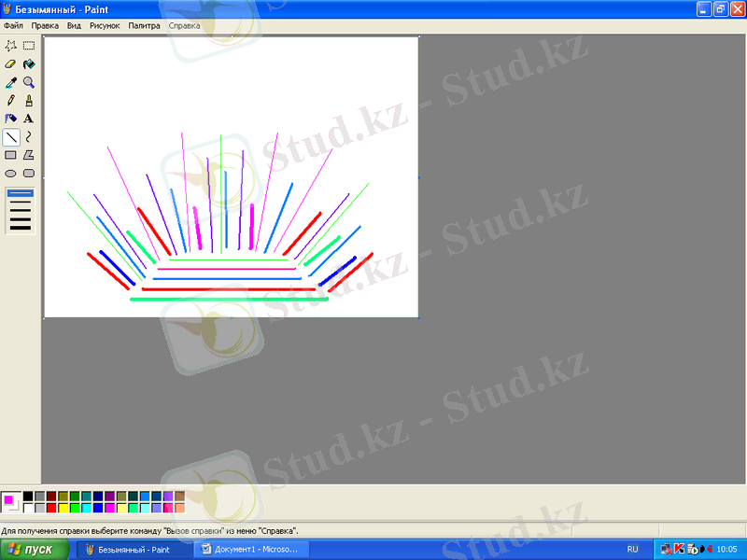Pick the Eraser tool
This screenshot has height=560, width=747.
pos(11,64)
